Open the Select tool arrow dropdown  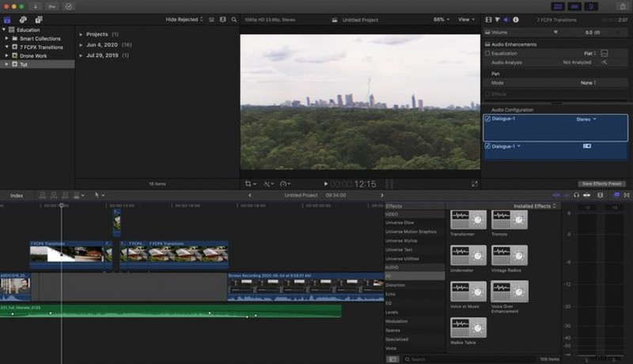[x=100, y=195]
